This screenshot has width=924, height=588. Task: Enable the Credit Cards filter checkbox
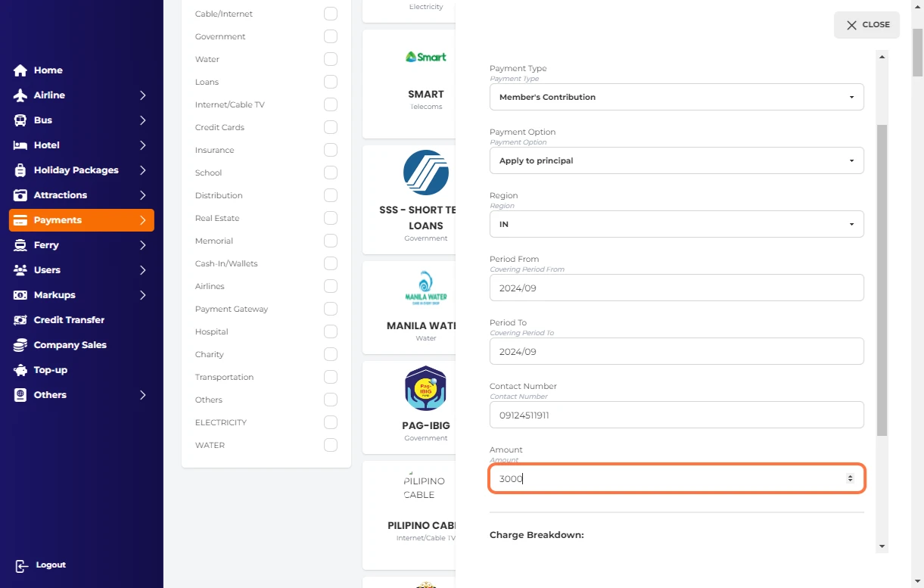point(330,127)
